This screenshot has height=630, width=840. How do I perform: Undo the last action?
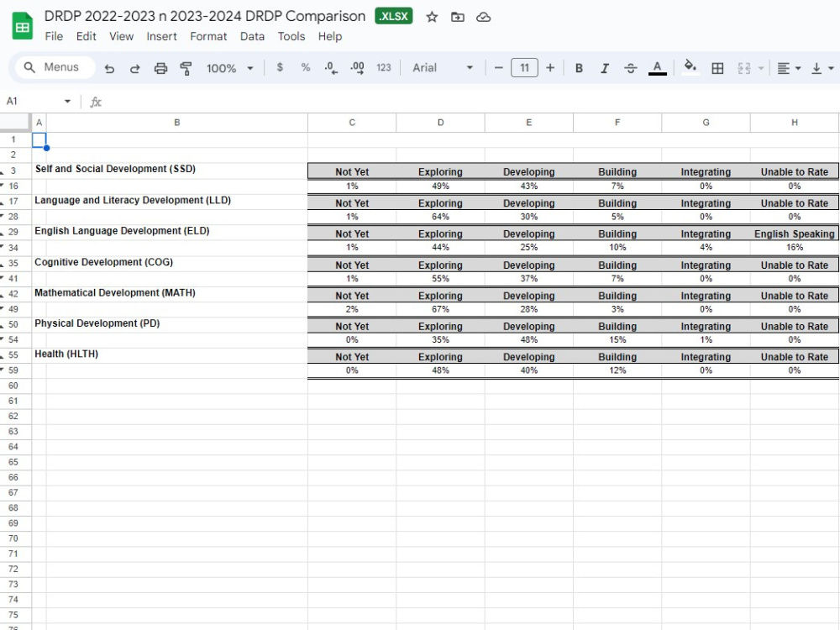tap(109, 68)
